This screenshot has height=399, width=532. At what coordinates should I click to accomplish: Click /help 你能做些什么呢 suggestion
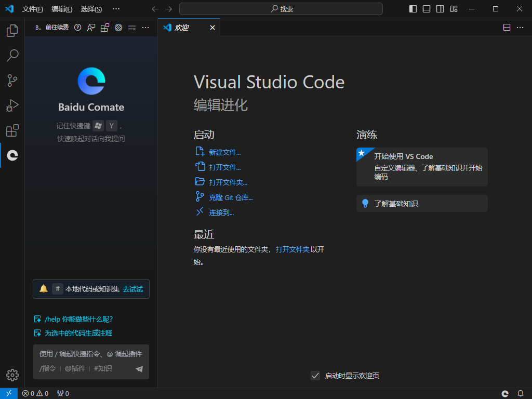78,319
